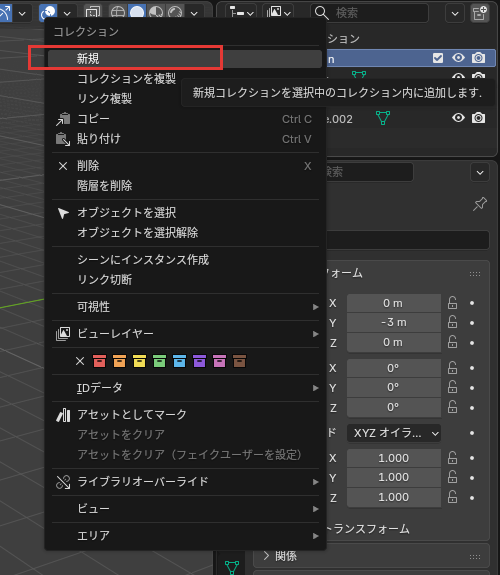Untick the selected collection's exclude checkbox
Viewport: 500px width, 575px height.
438,58
